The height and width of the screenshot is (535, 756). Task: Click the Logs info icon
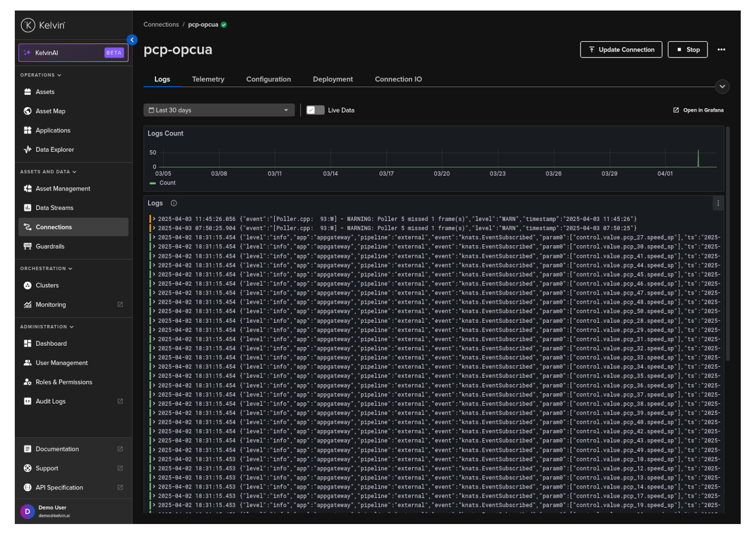coord(174,203)
